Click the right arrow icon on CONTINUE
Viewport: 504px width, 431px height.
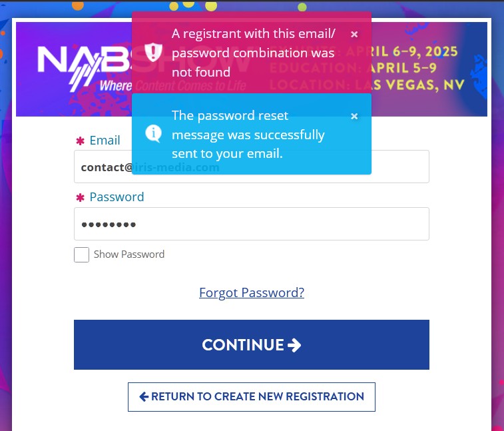(x=294, y=345)
